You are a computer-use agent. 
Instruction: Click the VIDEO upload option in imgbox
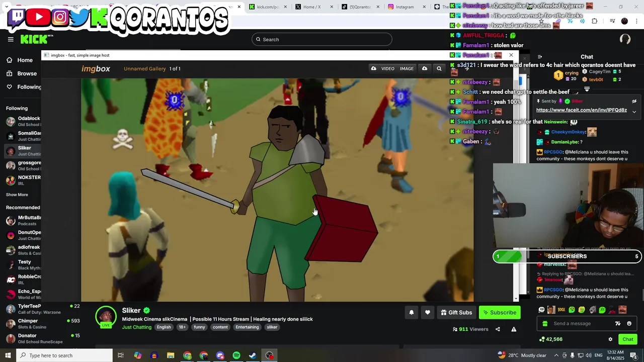387,69
